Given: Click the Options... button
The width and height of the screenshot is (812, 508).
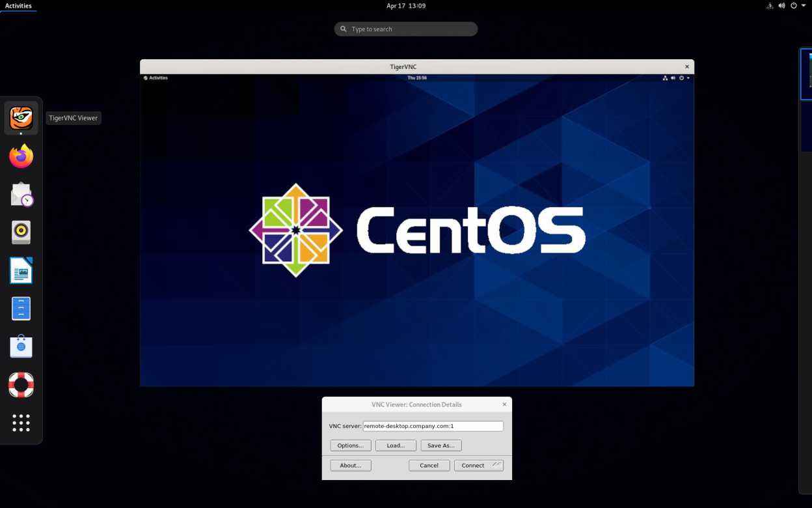Looking at the screenshot, I should (x=351, y=445).
